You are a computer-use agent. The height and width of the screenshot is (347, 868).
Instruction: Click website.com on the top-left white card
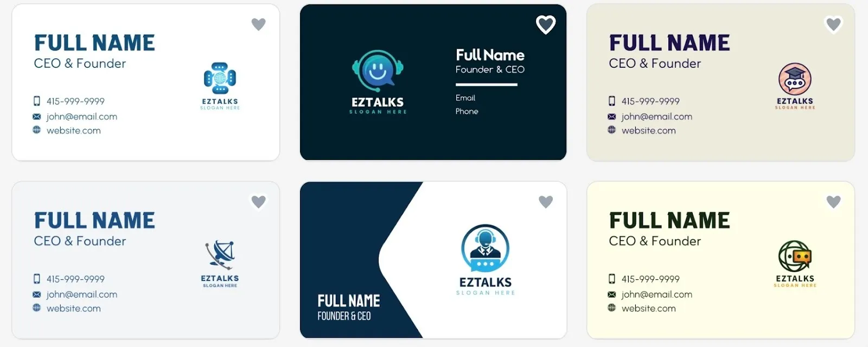tap(74, 131)
